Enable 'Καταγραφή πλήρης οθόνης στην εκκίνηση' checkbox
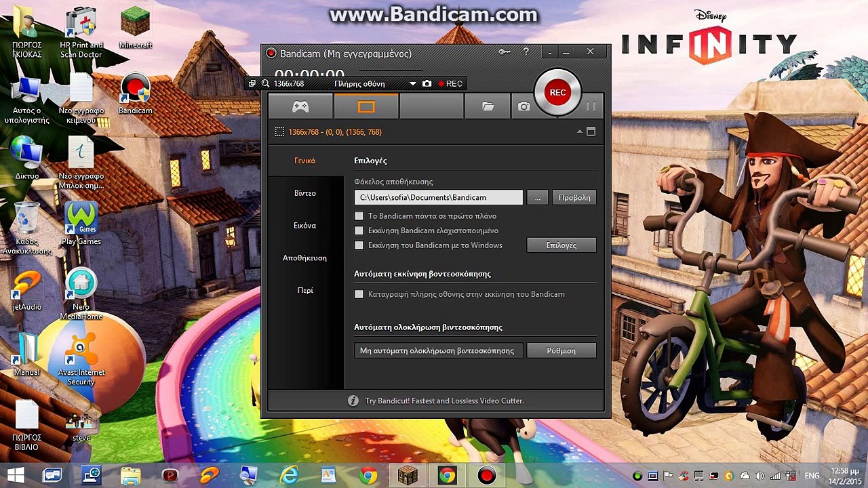The height and width of the screenshot is (488, 868). tap(359, 294)
